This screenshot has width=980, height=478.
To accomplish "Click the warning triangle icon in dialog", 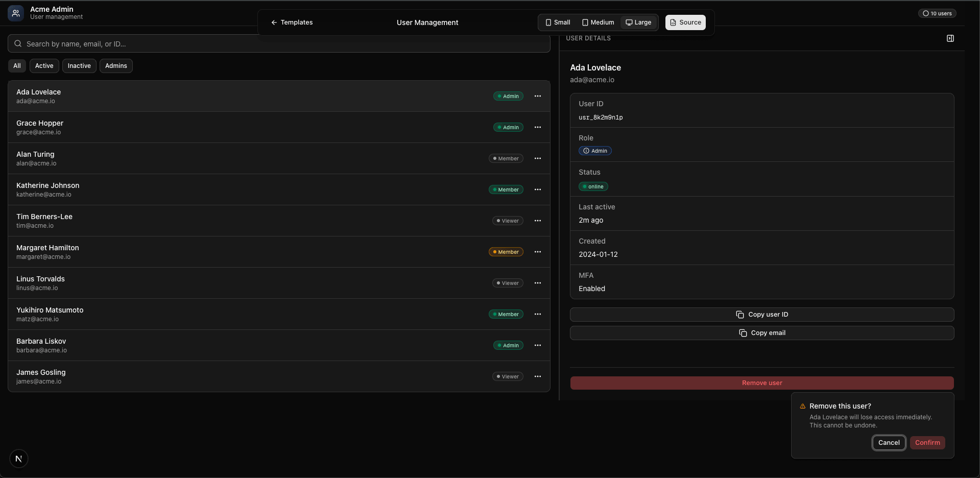I will click(x=802, y=407).
